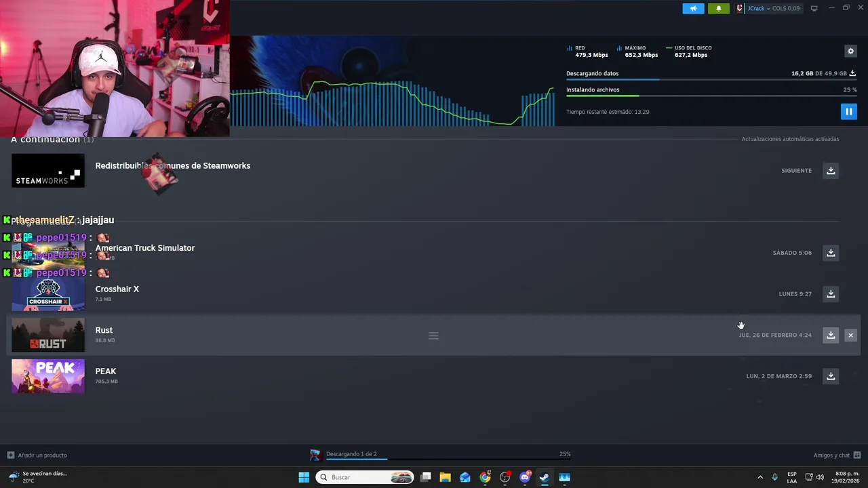The image size is (868, 488).
Task: Download Steamworks Redistributables now
Action: (831, 170)
